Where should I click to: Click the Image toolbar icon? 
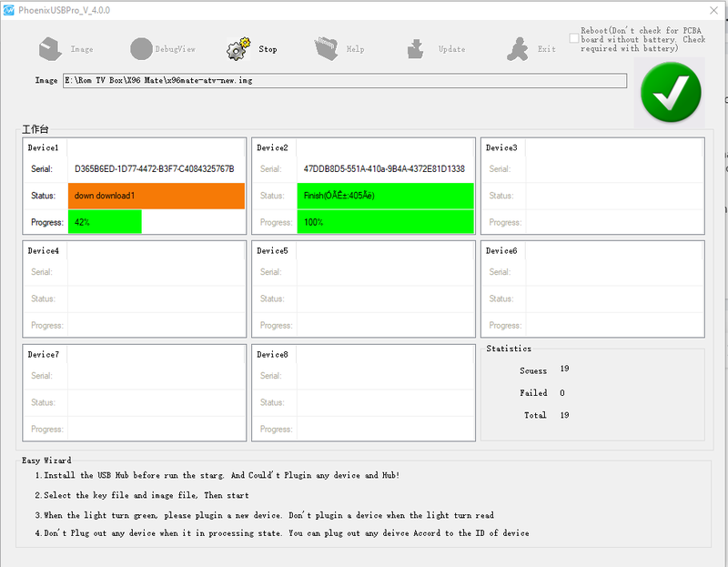50,49
